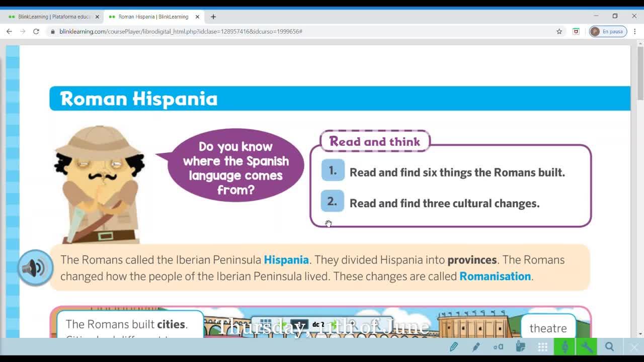
Task: Bookmark this page with the star icon
Action: click(559, 31)
